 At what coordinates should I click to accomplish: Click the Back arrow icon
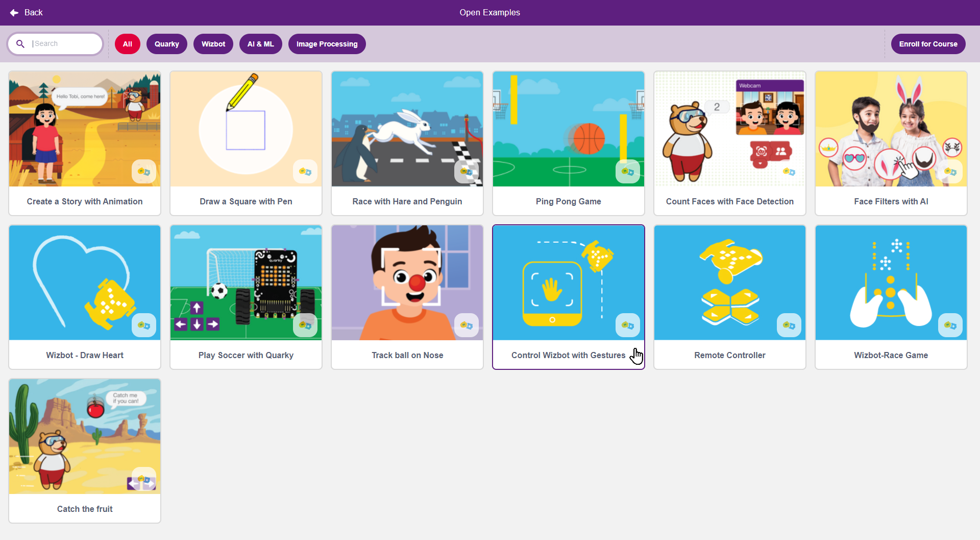(x=14, y=13)
